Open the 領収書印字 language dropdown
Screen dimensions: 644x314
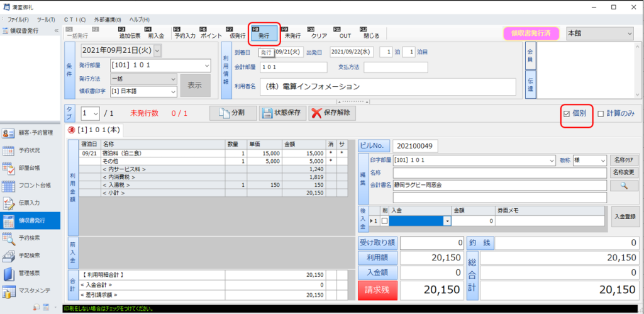tap(172, 92)
